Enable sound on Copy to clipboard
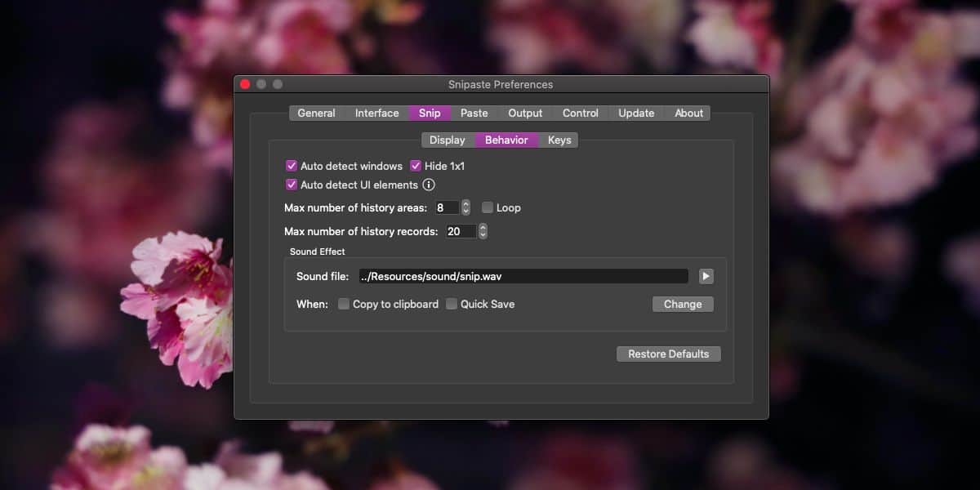Viewport: 980px width, 490px height. click(x=344, y=304)
